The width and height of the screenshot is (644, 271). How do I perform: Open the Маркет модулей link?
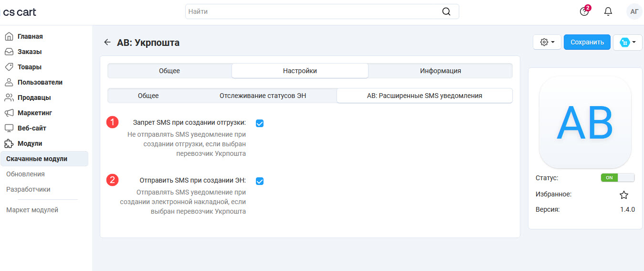point(32,210)
